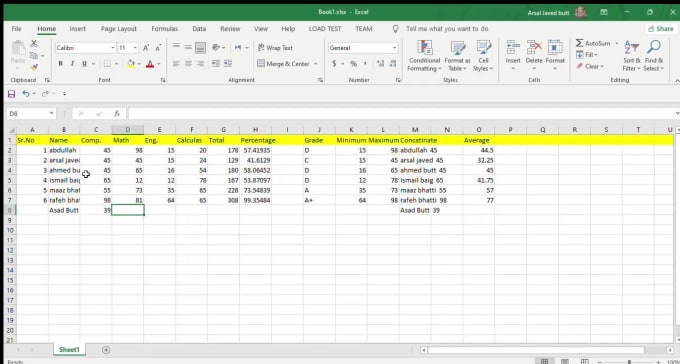680x364 pixels.
Task: Toggle Align Right
Action: point(200,63)
